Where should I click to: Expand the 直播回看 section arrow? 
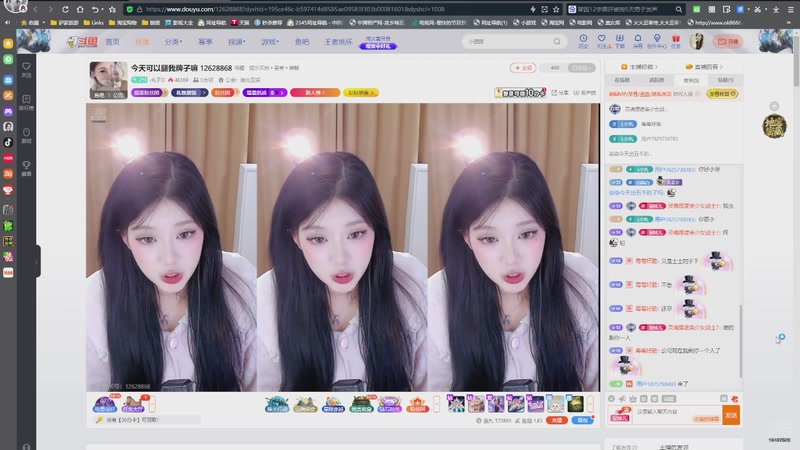720,67
